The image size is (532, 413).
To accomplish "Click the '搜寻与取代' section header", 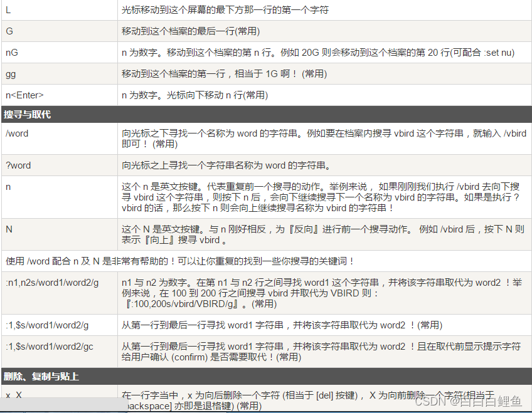I will click(267, 114).
